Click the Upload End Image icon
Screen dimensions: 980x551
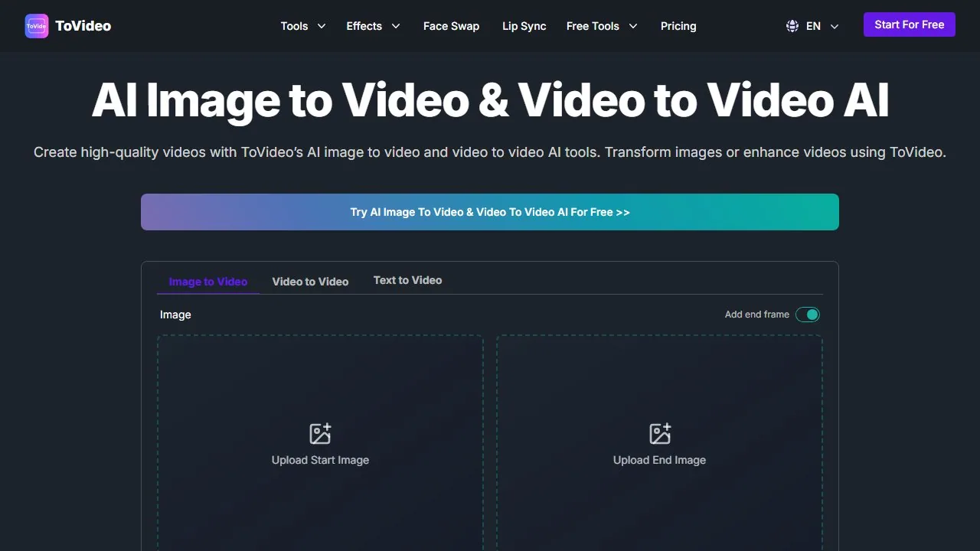click(x=659, y=433)
